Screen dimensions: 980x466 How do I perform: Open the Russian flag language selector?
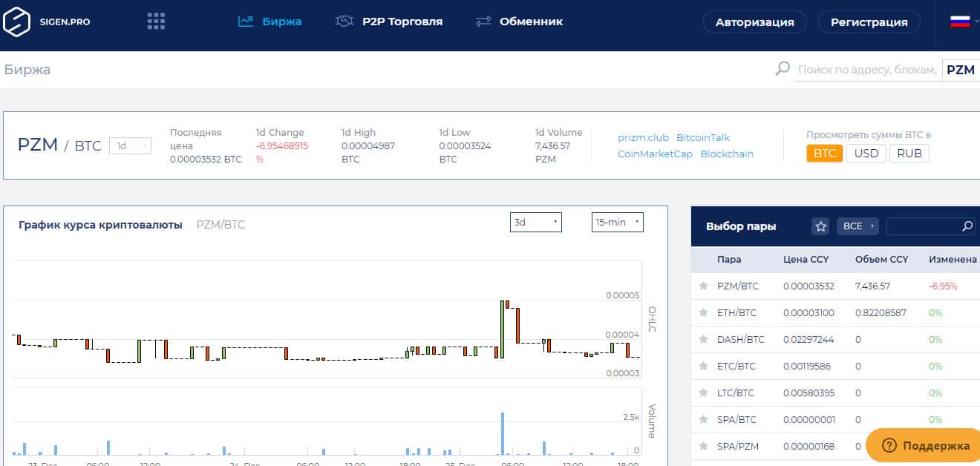[x=961, y=22]
